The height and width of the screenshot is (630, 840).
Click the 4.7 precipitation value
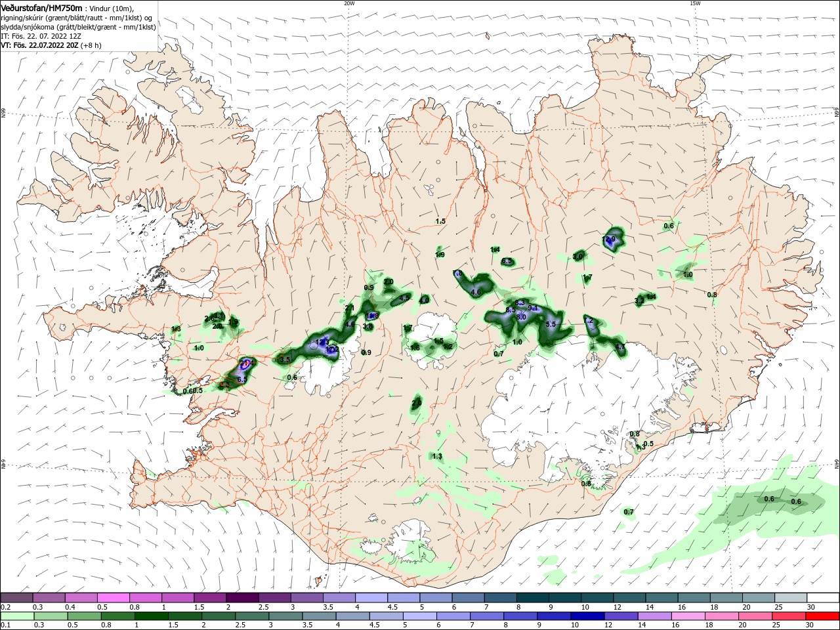(x=619, y=346)
